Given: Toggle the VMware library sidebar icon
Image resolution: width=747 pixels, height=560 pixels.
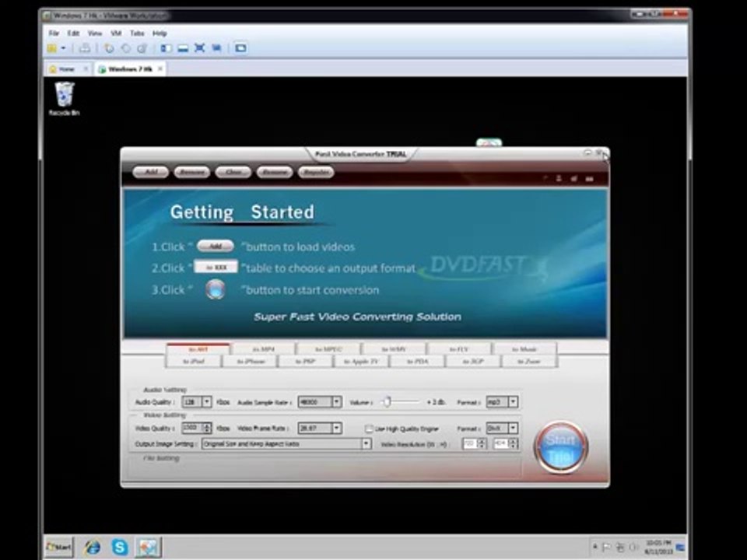Looking at the screenshot, I should point(166,48).
